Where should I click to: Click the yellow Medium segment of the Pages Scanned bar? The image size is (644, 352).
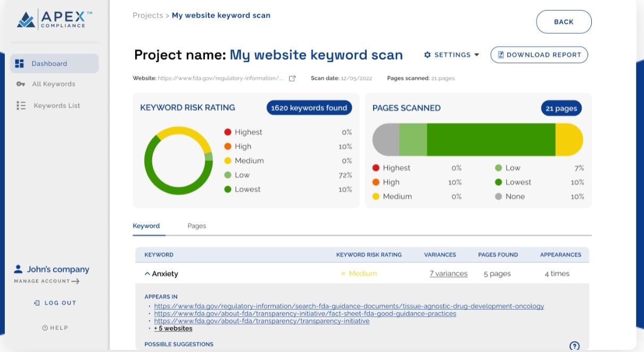[x=568, y=139]
